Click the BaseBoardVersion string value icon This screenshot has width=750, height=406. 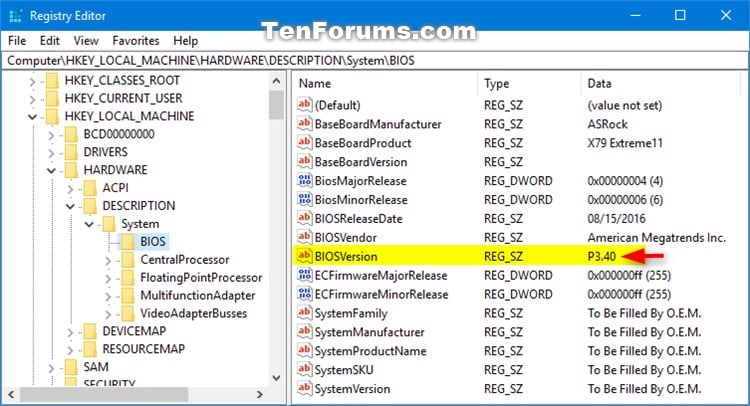click(x=304, y=162)
